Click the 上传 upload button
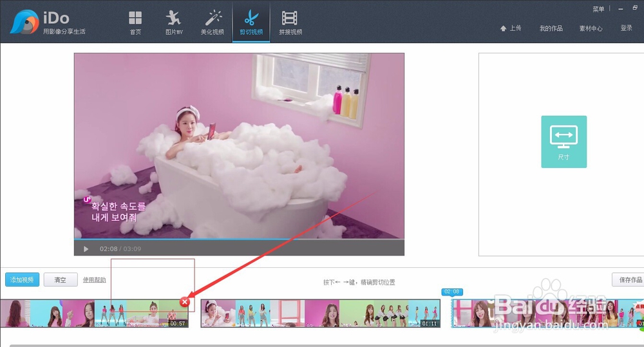644x347 pixels. [511, 28]
